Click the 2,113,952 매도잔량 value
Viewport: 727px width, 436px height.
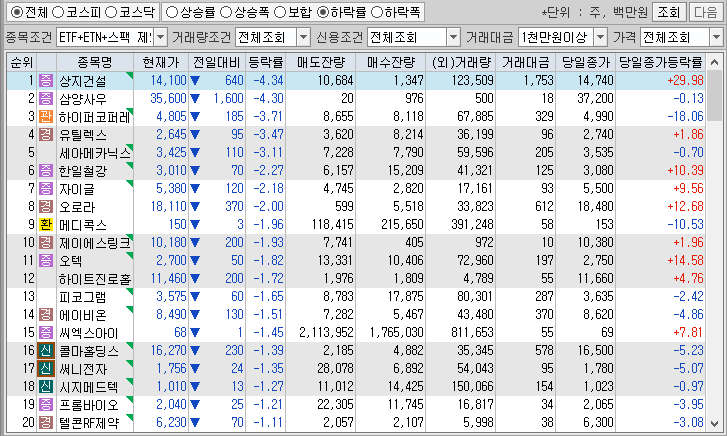click(x=326, y=333)
